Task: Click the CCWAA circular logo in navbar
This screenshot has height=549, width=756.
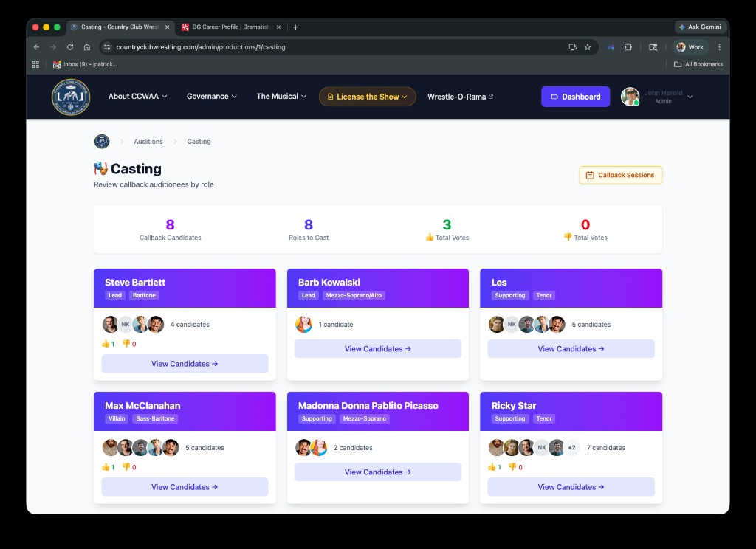Action: click(71, 97)
